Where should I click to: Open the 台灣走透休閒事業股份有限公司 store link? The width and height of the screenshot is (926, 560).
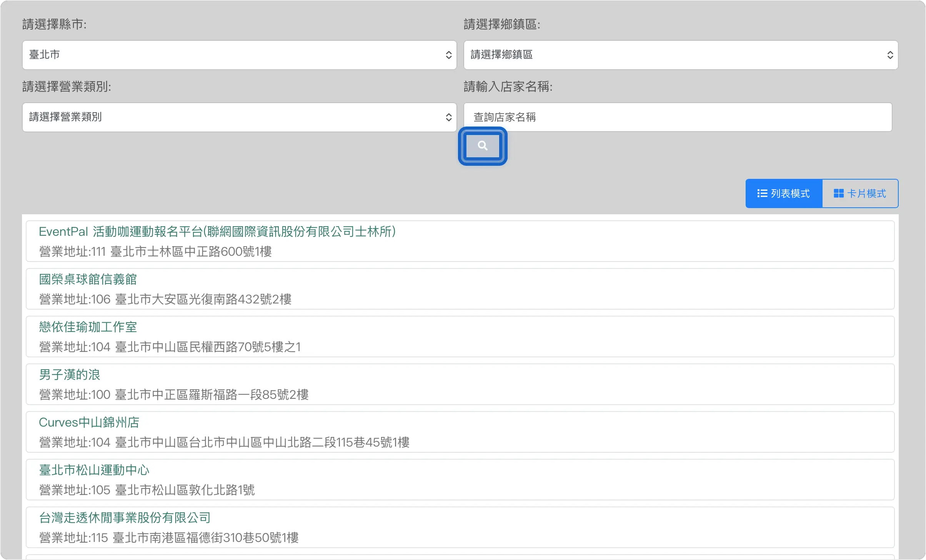[125, 518]
